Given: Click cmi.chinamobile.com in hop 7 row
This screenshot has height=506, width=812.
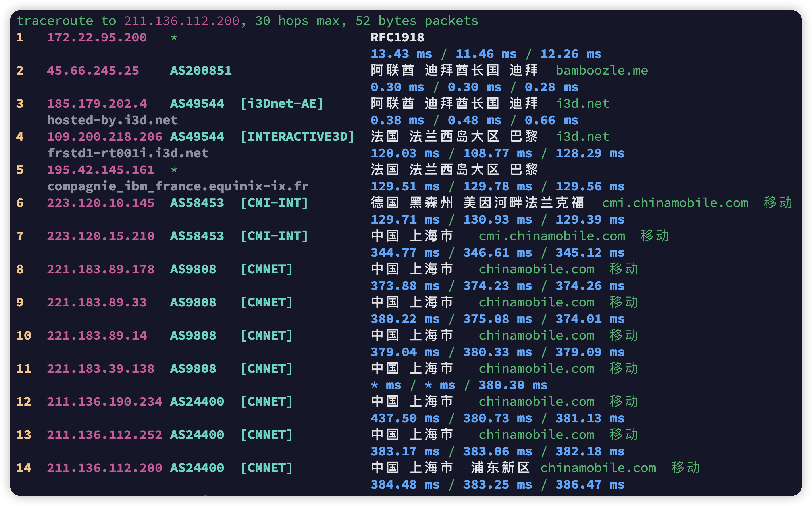Looking at the screenshot, I should point(552,236).
